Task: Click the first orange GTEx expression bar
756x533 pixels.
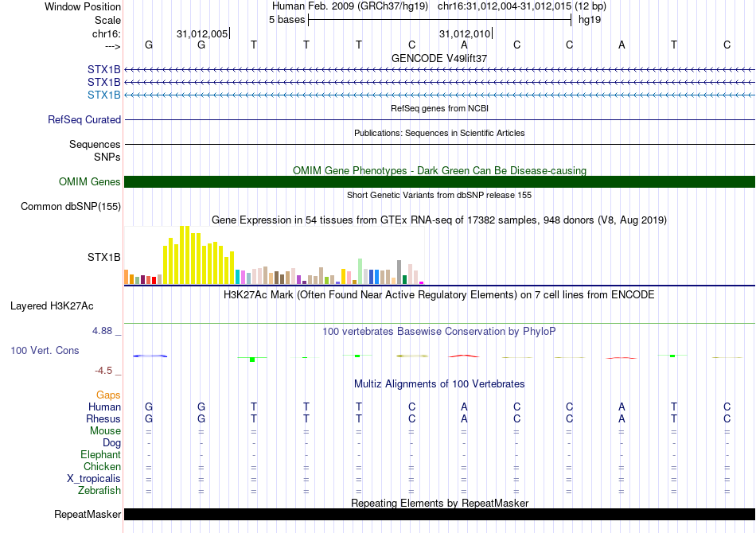Action: [127, 277]
